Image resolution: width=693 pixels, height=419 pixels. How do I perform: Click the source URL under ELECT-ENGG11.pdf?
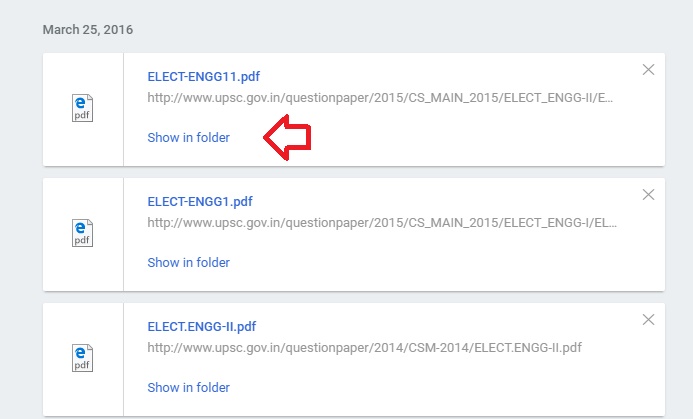point(380,99)
